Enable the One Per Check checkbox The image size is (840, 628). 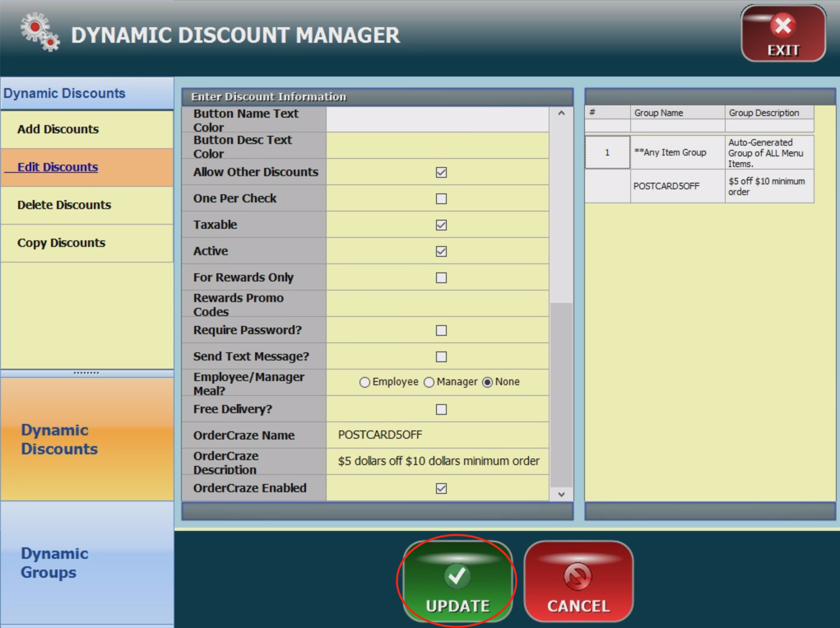coord(441,199)
